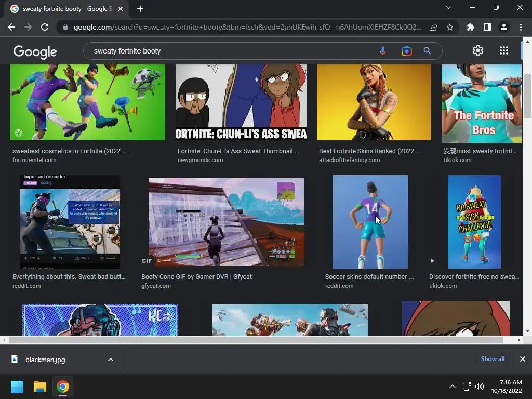Open File Explorer from taskbar
This screenshot has height=399, width=532.
39,387
